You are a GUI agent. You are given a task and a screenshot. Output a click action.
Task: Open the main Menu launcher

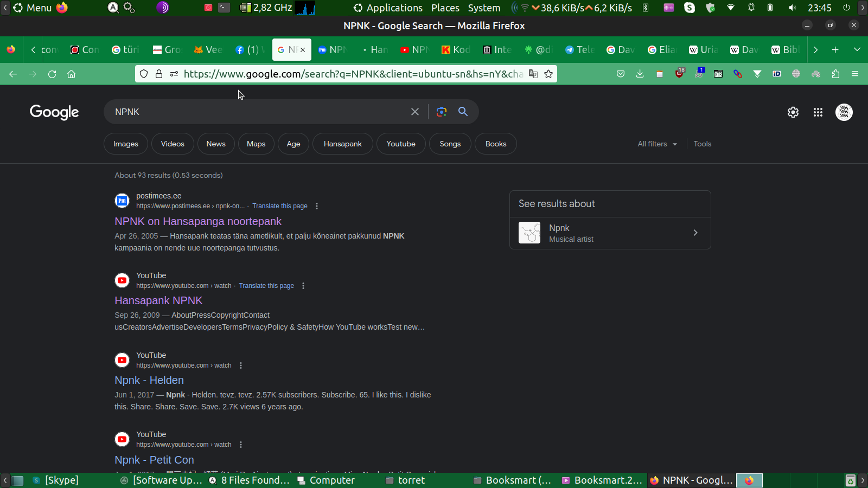click(x=33, y=8)
